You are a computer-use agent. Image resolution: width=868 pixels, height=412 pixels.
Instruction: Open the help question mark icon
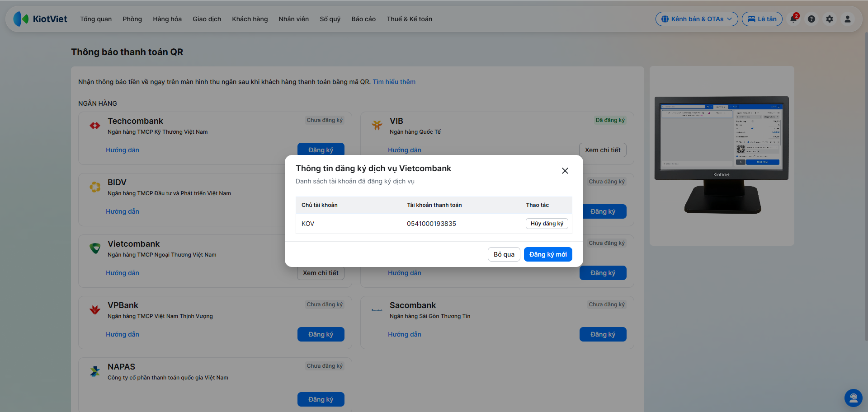pyautogui.click(x=811, y=19)
